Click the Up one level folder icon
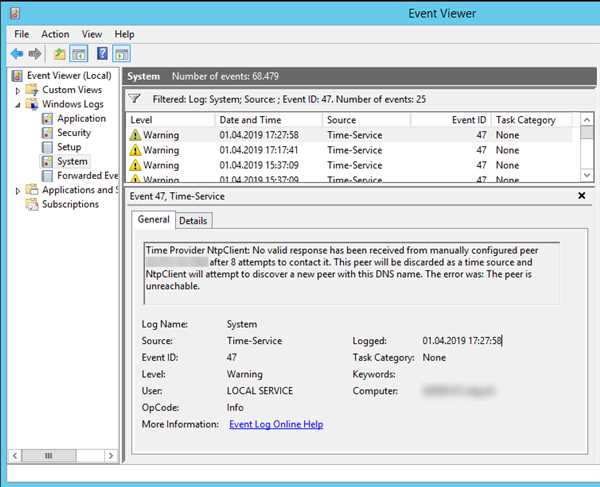Screen dimensions: 600x487 click(59, 54)
